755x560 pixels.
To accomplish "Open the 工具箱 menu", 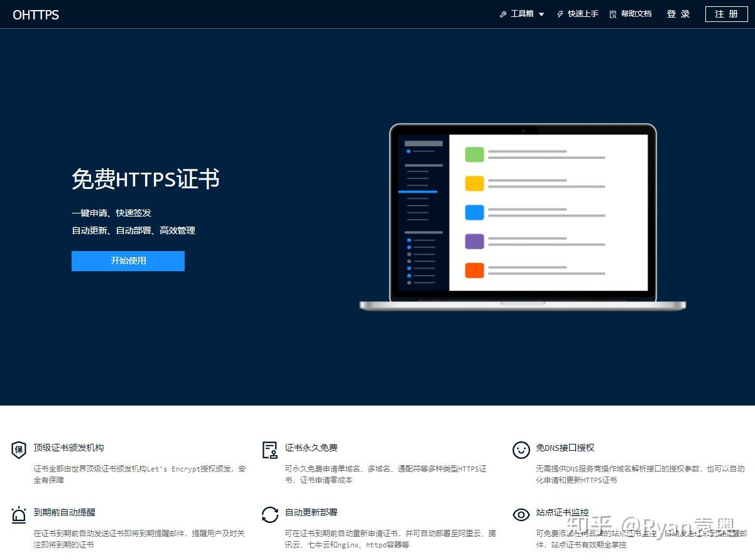I will pos(522,14).
